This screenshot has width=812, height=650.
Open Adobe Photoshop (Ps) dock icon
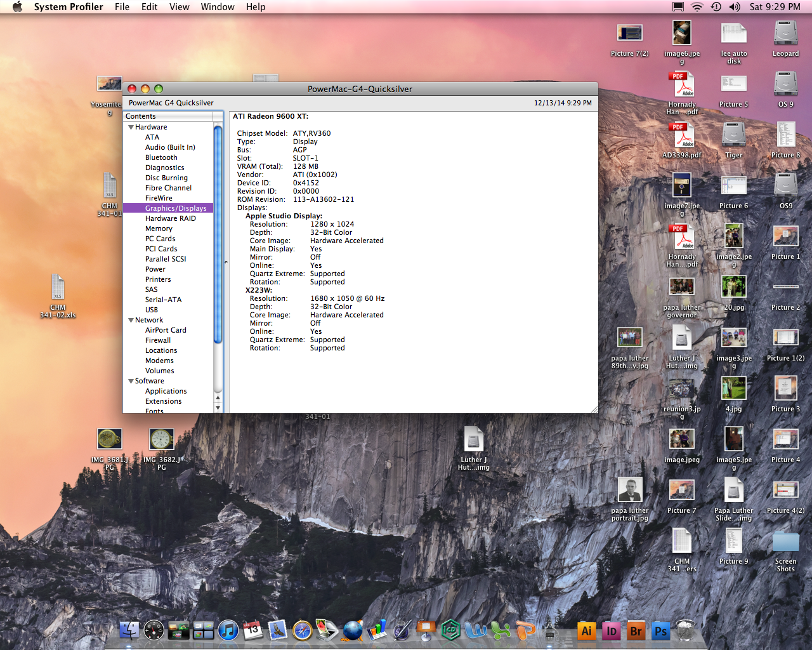[x=661, y=630]
